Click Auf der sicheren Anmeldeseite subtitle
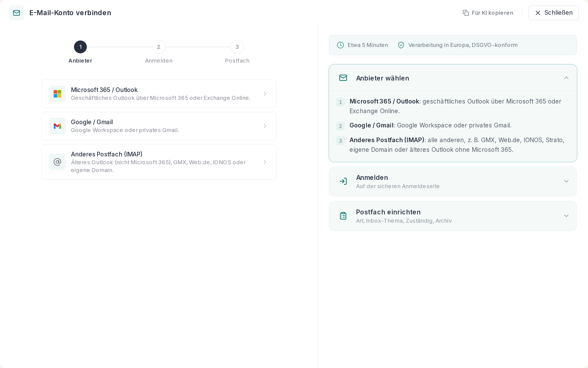This screenshot has width=588, height=368. (x=398, y=186)
